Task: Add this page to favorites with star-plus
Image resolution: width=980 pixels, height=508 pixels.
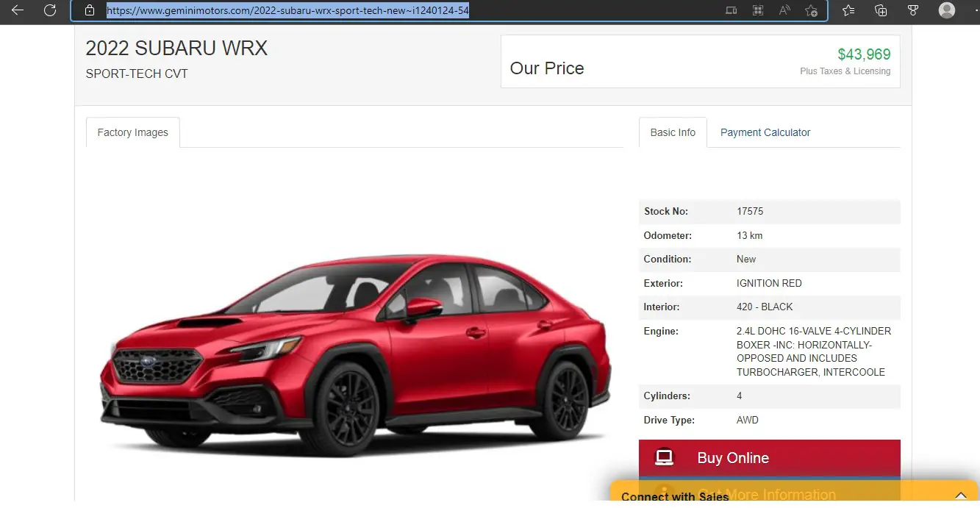Action: click(x=811, y=10)
